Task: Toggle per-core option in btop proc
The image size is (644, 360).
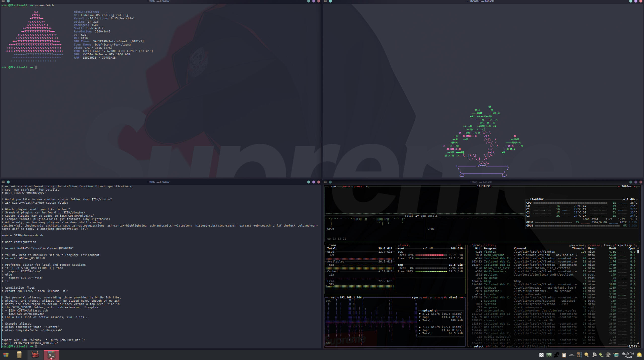Action: 577,245
